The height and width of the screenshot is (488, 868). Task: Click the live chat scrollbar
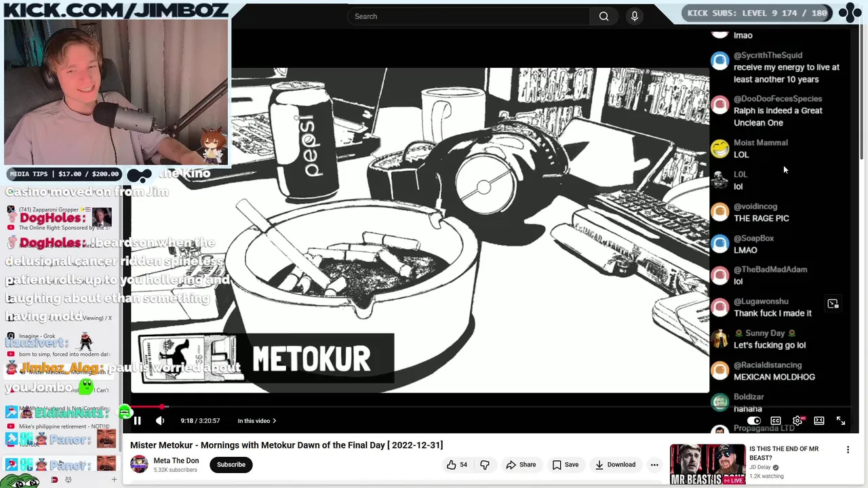click(863, 93)
